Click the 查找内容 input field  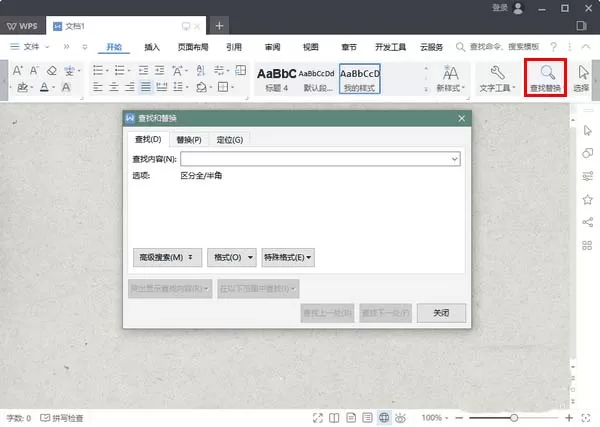pos(320,159)
